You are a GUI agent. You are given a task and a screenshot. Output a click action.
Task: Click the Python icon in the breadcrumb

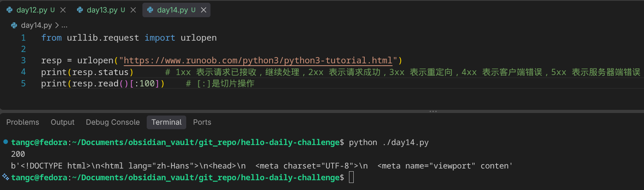click(x=14, y=25)
